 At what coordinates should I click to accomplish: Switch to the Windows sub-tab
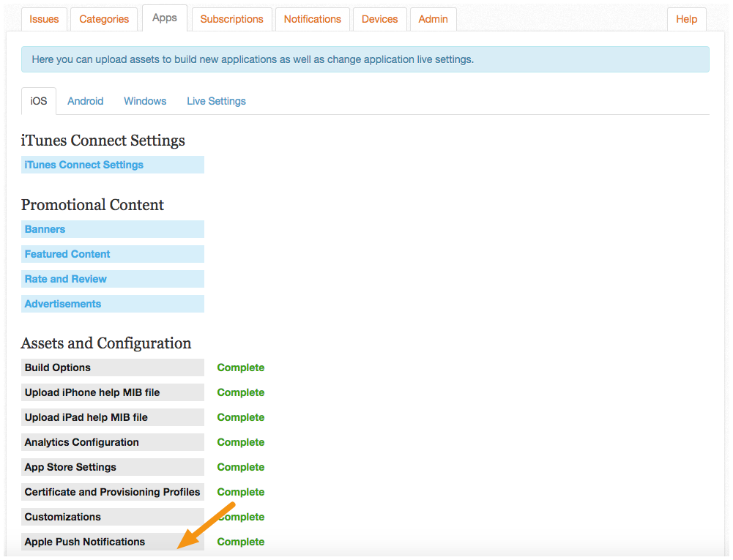coord(145,101)
